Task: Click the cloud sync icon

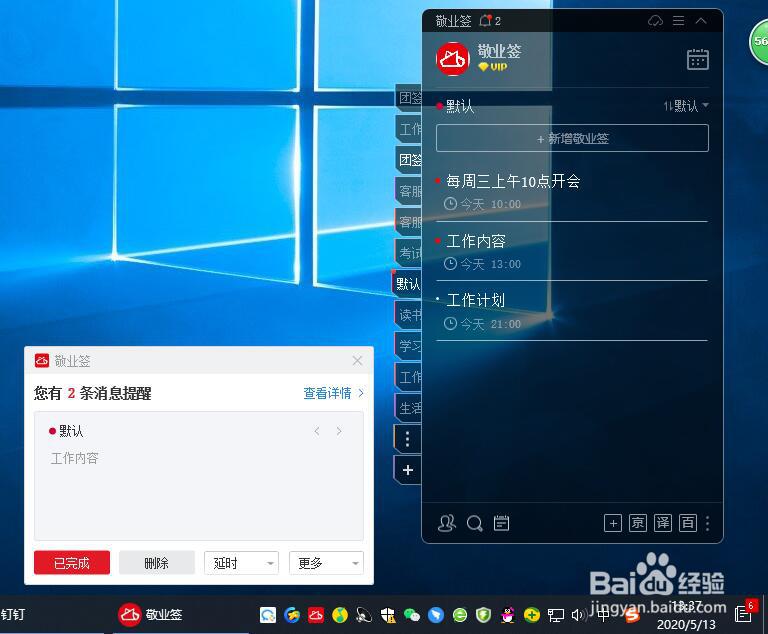Action: [655, 21]
